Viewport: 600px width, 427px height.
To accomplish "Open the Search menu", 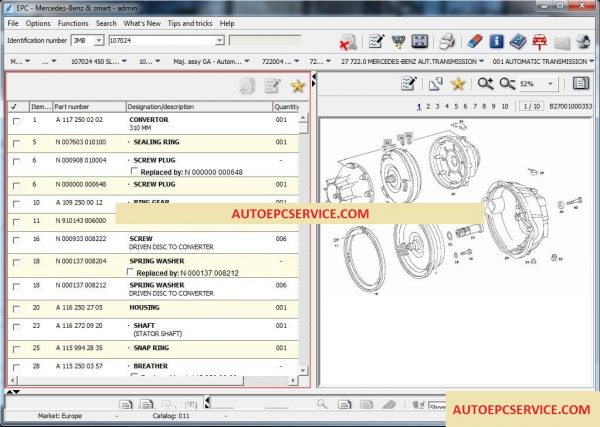I will (106, 23).
